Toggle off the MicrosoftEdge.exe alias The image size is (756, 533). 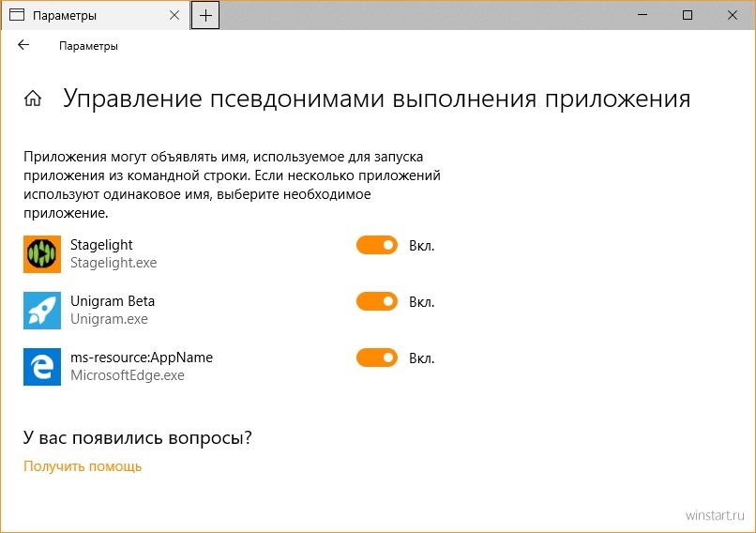pyautogui.click(x=377, y=358)
